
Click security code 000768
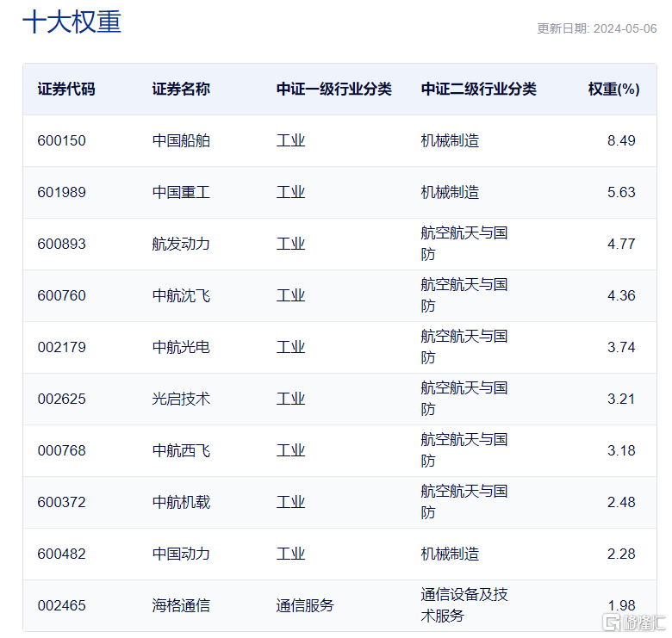(62, 450)
